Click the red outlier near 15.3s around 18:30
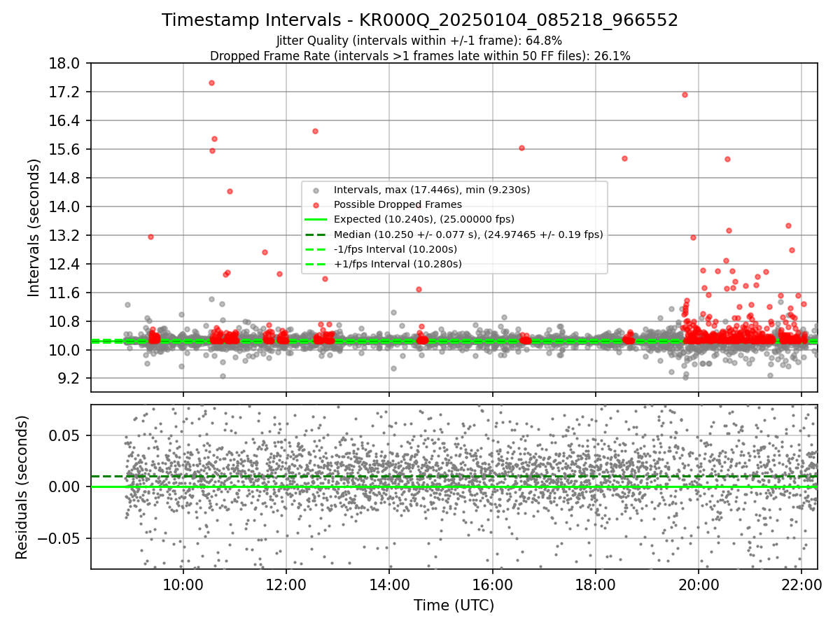The height and width of the screenshot is (630, 840). coord(624,158)
